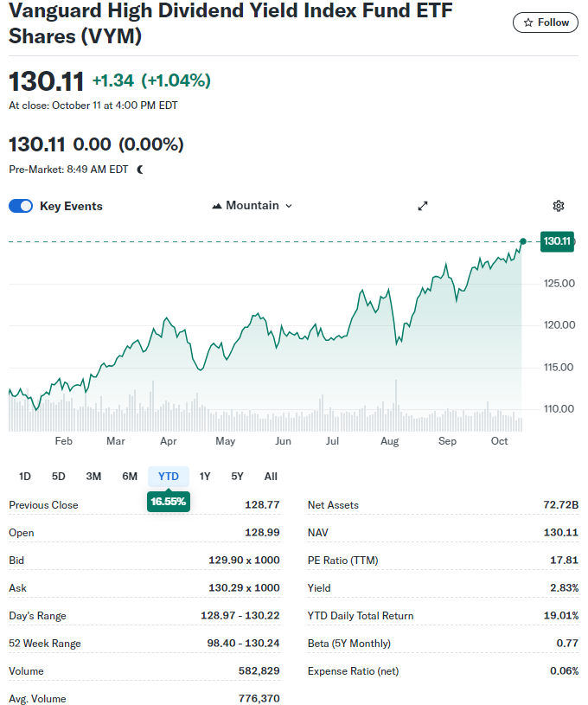Image resolution: width=588 pixels, height=705 pixels.
Task: Click the 2.83% yield value
Action: tap(564, 587)
